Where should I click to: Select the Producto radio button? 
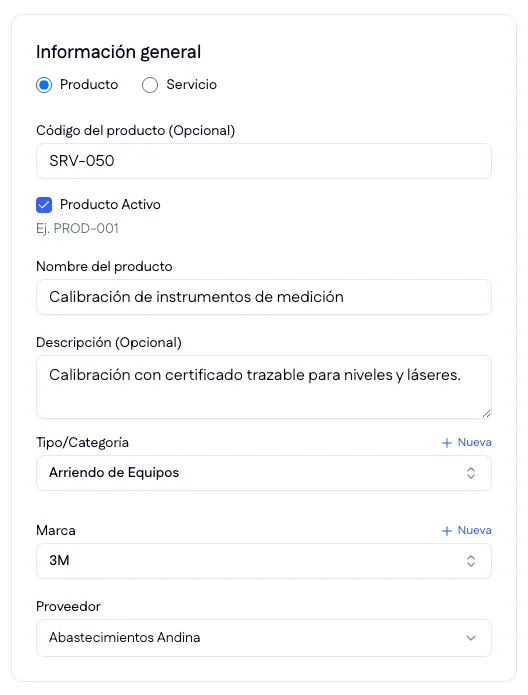44,85
